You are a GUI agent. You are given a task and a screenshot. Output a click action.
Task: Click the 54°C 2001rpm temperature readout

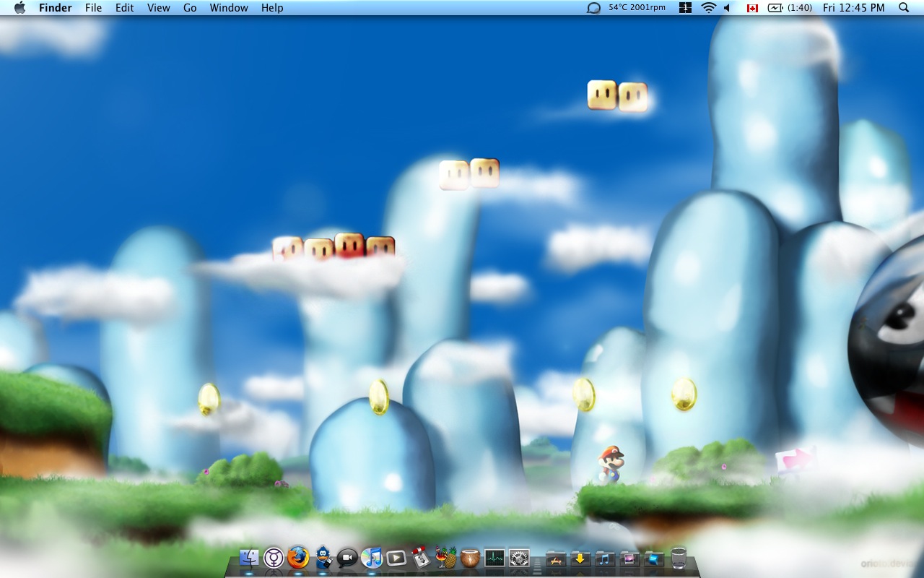tap(637, 8)
